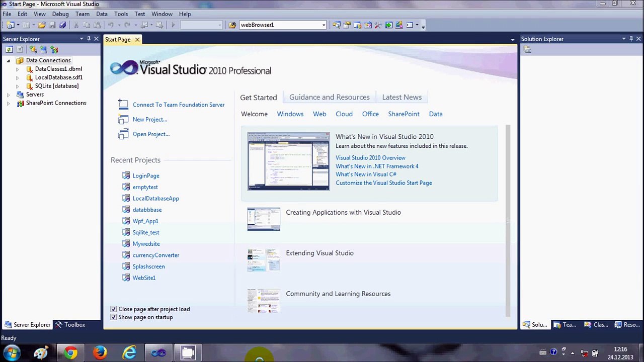Click webBrowser1 find text field
Viewport: 644px width, 362px height.
pyautogui.click(x=279, y=25)
